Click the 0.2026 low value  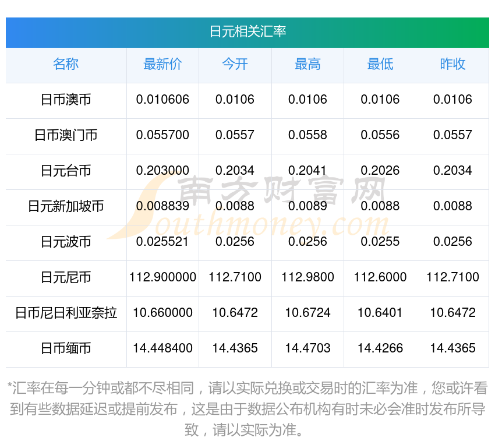[380, 171]
